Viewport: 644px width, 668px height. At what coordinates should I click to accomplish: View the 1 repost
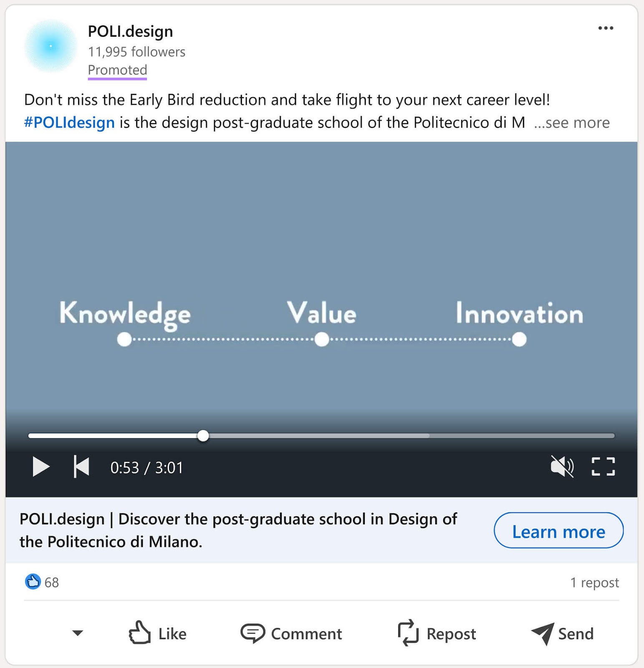click(595, 582)
